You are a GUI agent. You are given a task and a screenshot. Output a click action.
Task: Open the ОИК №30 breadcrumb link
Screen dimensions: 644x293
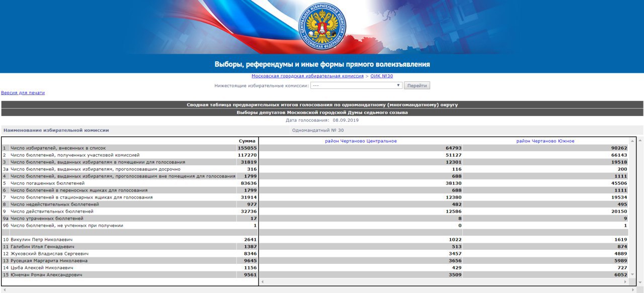381,76
